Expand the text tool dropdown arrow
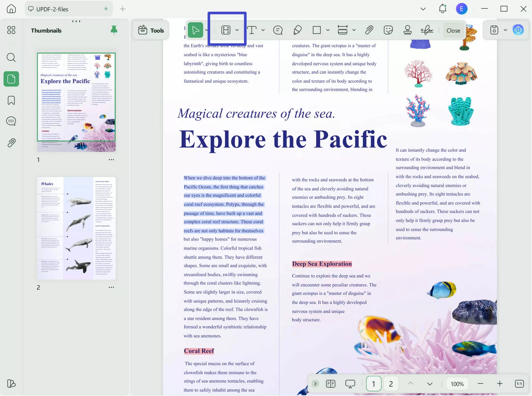The height and width of the screenshot is (396, 532). point(263,30)
